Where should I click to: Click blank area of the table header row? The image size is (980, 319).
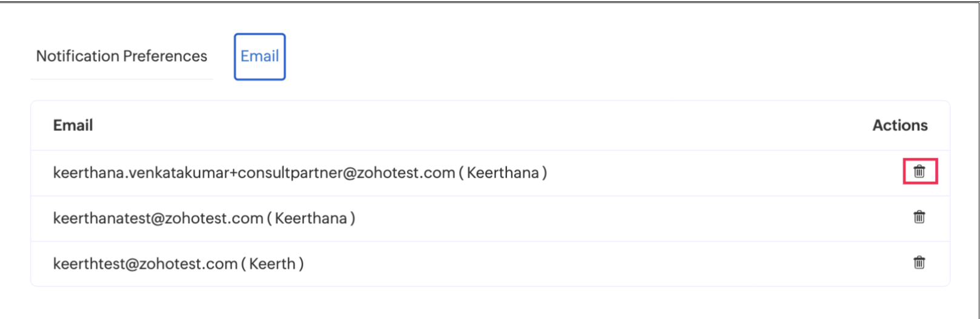(485, 126)
